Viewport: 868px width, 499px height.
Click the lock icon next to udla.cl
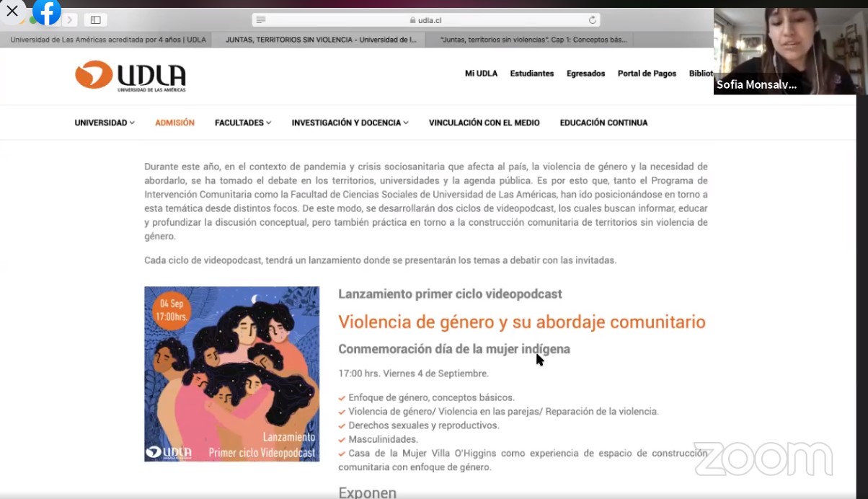412,20
